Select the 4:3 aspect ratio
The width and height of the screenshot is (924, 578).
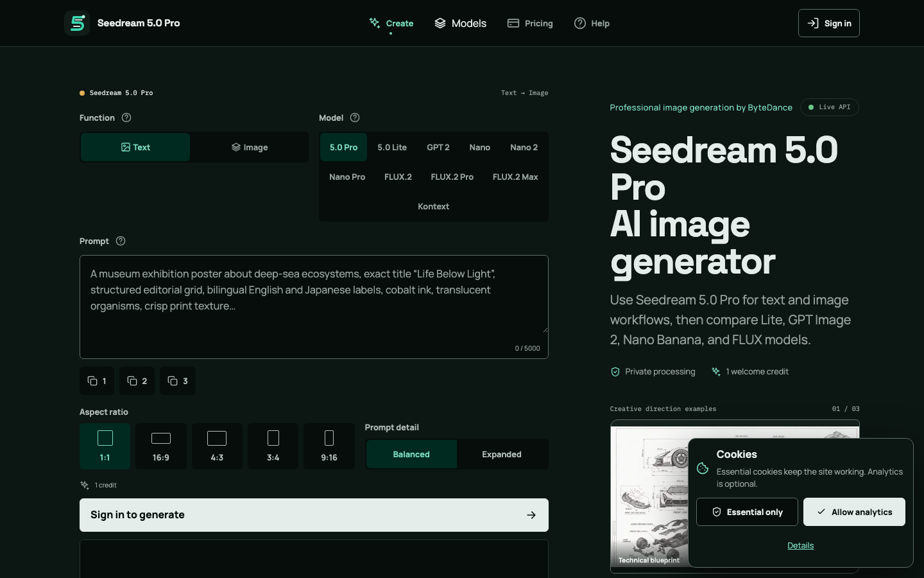[x=217, y=446]
